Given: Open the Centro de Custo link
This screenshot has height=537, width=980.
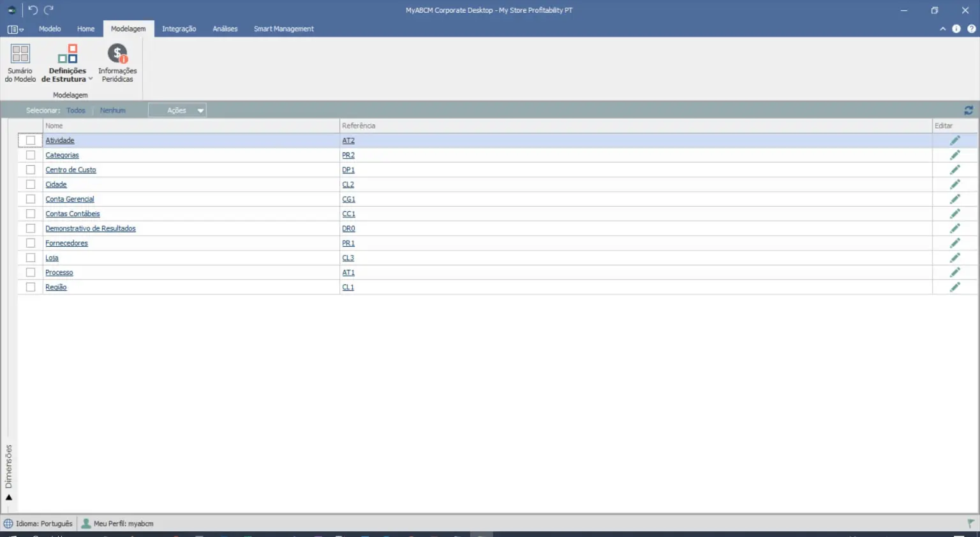Looking at the screenshot, I should (x=71, y=170).
